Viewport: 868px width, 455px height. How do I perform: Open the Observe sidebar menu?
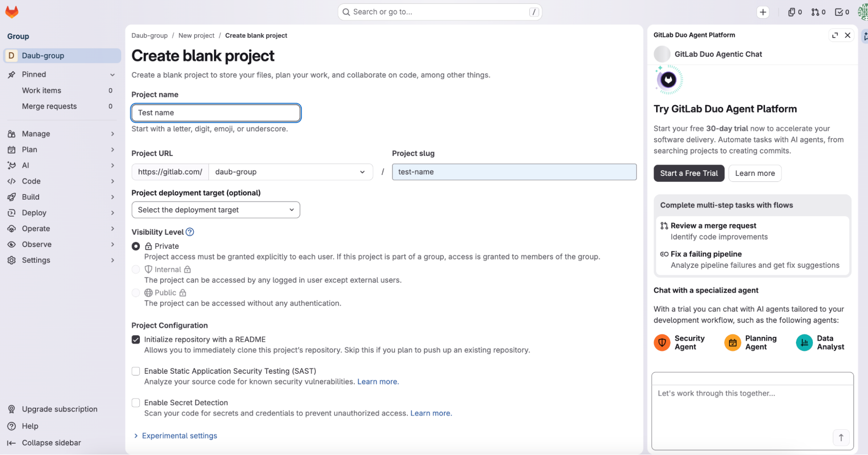coord(62,244)
